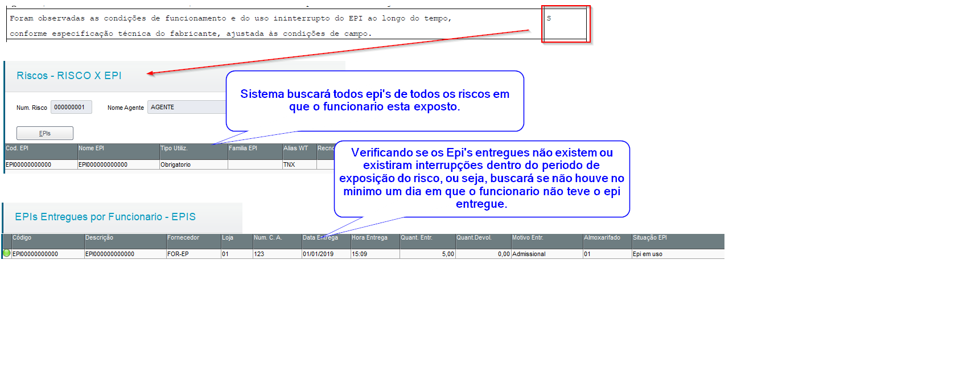Click the 'Riscos - RISCO X EPI' heading

click(69, 76)
